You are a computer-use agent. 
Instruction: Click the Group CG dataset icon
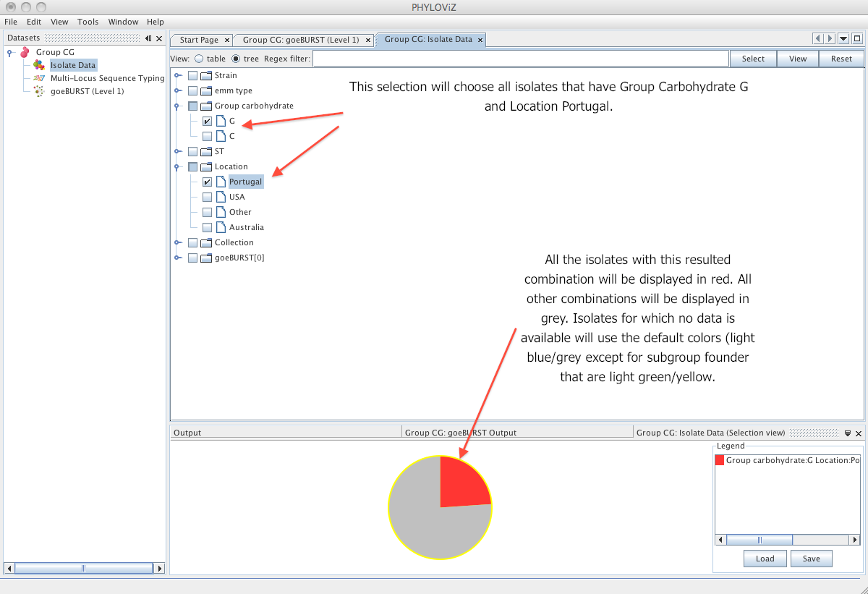(x=25, y=52)
